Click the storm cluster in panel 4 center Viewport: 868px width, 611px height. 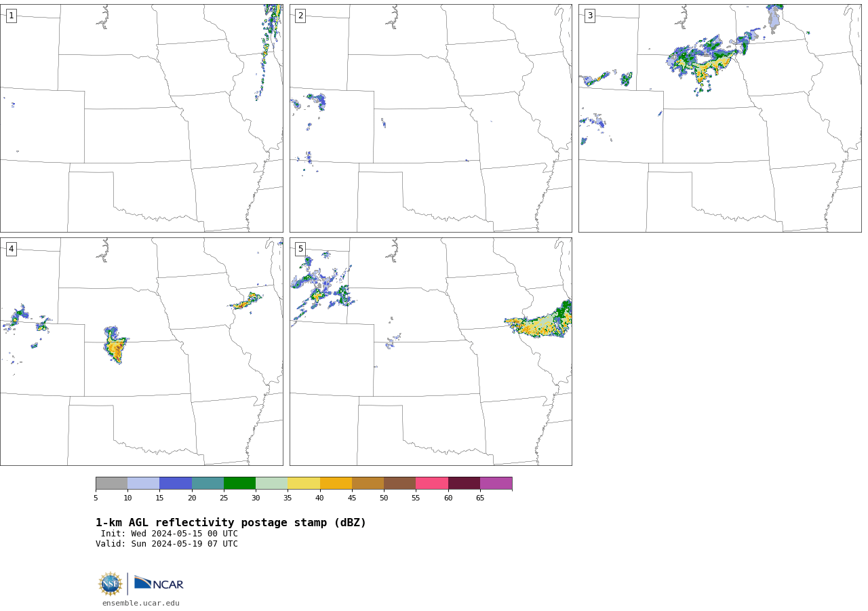click(115, 345)
